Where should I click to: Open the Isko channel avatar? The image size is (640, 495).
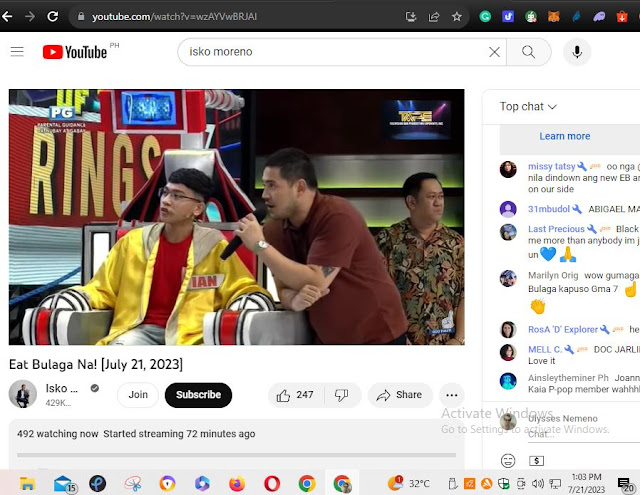pyautogui.click(x=23, y=394)
